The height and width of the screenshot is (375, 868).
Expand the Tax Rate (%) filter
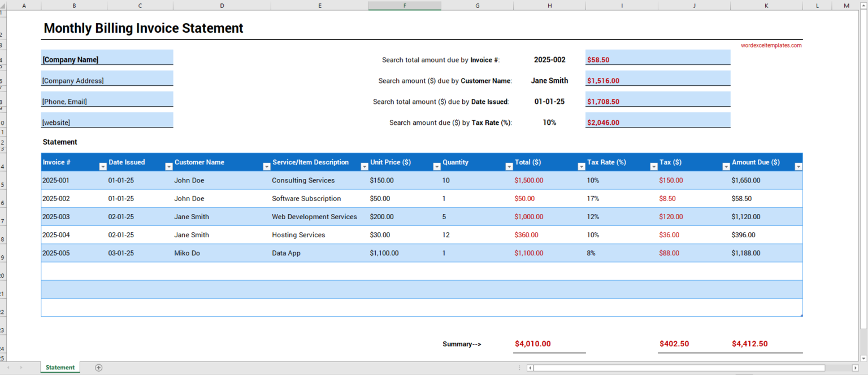pyautogui.click(x=654, y=167)
